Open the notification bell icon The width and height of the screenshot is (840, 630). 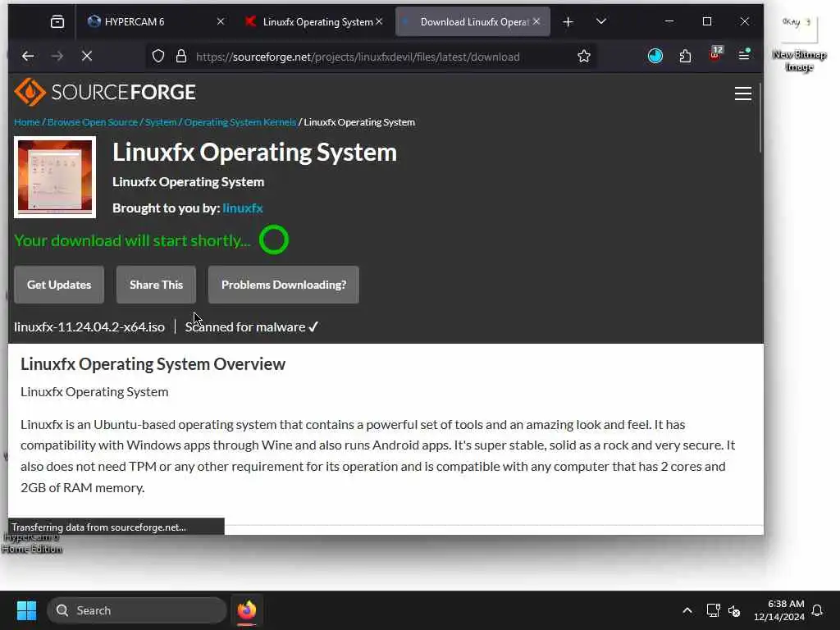[x=817, y=610]
